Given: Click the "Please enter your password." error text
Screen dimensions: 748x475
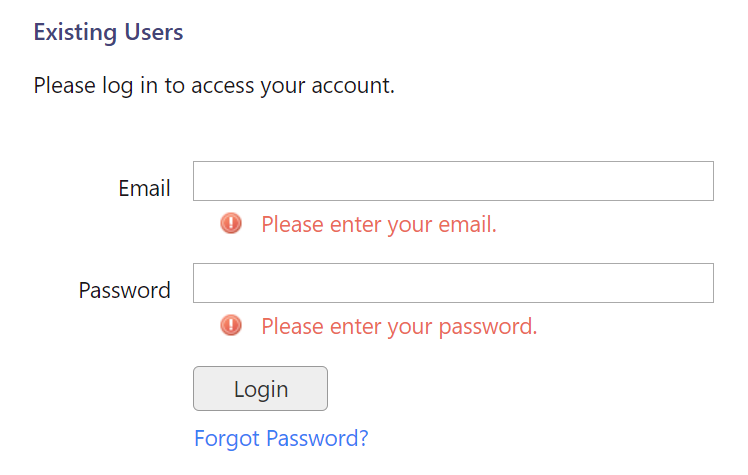Looking at the screenshot, I should click(x=399, y=326).
